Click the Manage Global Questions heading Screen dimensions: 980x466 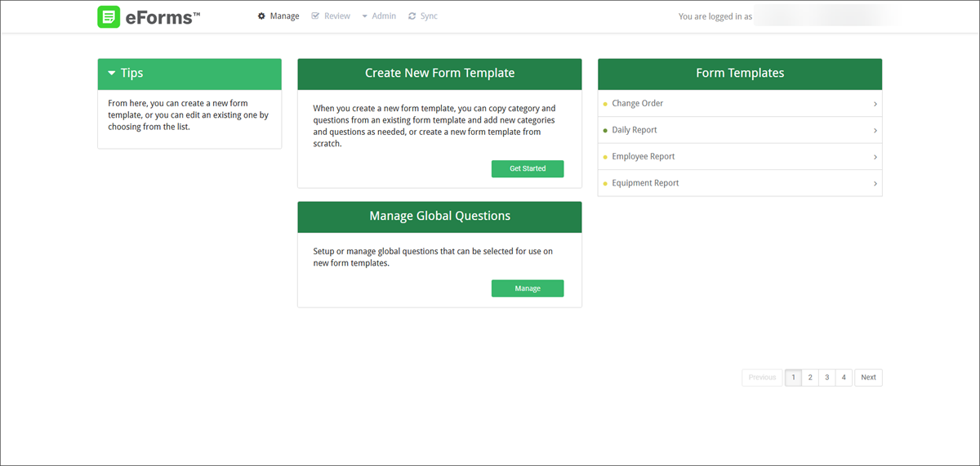tap(439, 217)
